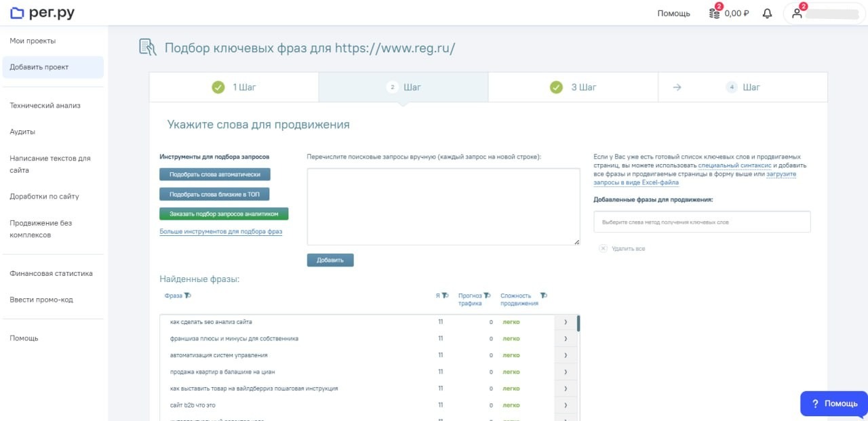The height and width of the screenshot is (421, 868).
Task: Switch to the 1 Шаг tab
Action: pyautogui.click(x=234, y=87)
